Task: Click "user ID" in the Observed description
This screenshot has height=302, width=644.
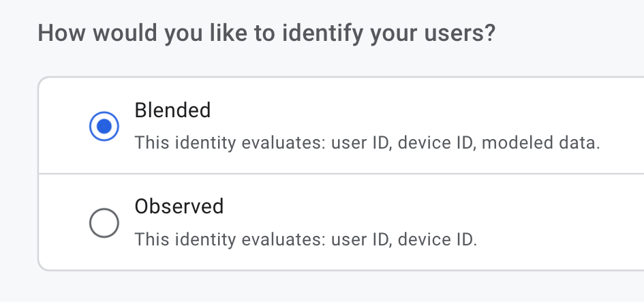Action: point(361,240)
